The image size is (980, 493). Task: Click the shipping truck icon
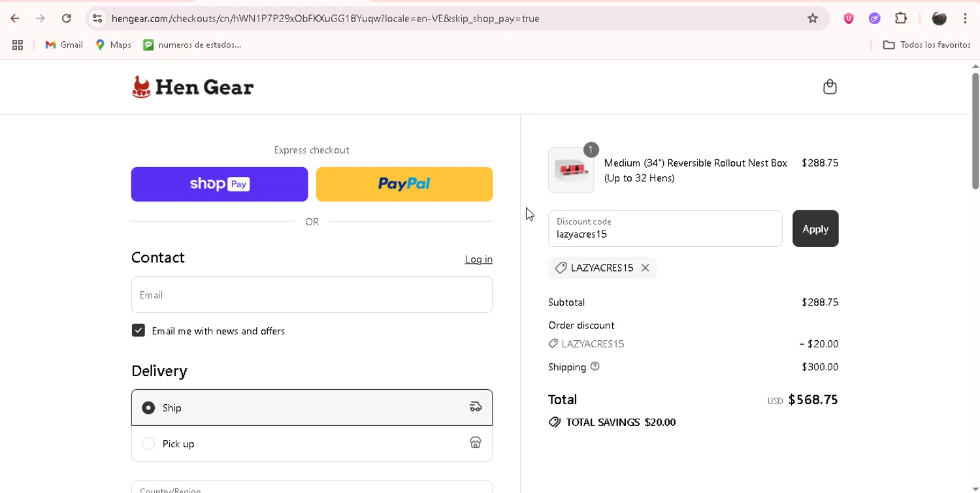[x=476, y=407]
